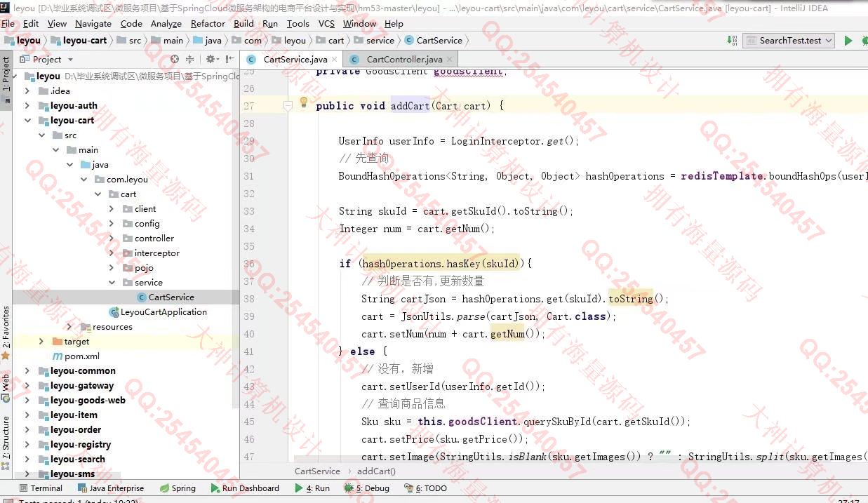Viewport: 868px width, 503px height.
Task: Click the scroll from source target icon
Action: pyautogui.click(x=175, y=60)
